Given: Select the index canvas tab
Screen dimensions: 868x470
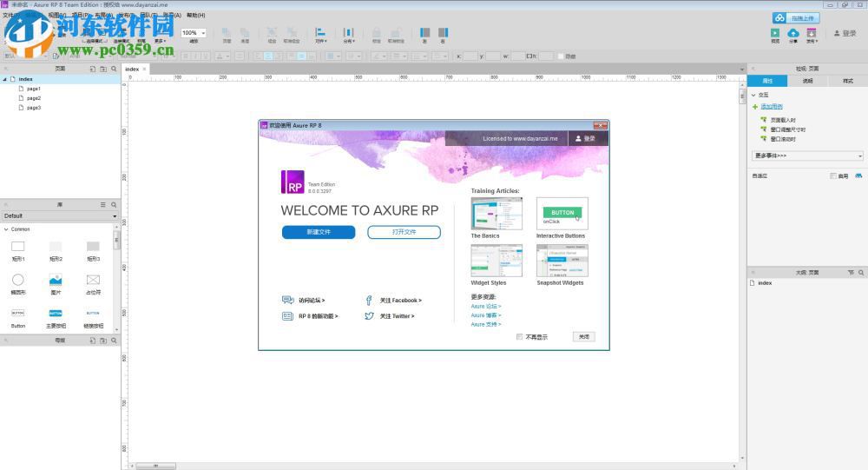Looking at the screenshot, I should (x=132, y=70).
